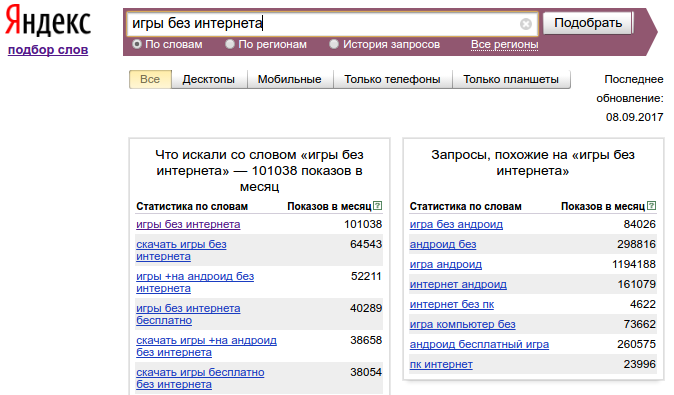Switch to the 'Только планшеты' tab
The height and width of the screenshot is (395, 674).
[511, 80]
